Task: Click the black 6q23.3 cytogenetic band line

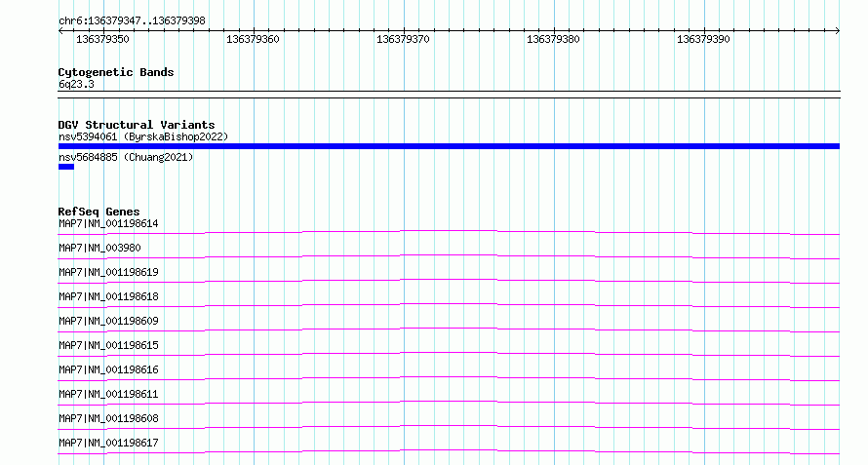Action: [449, 95]
